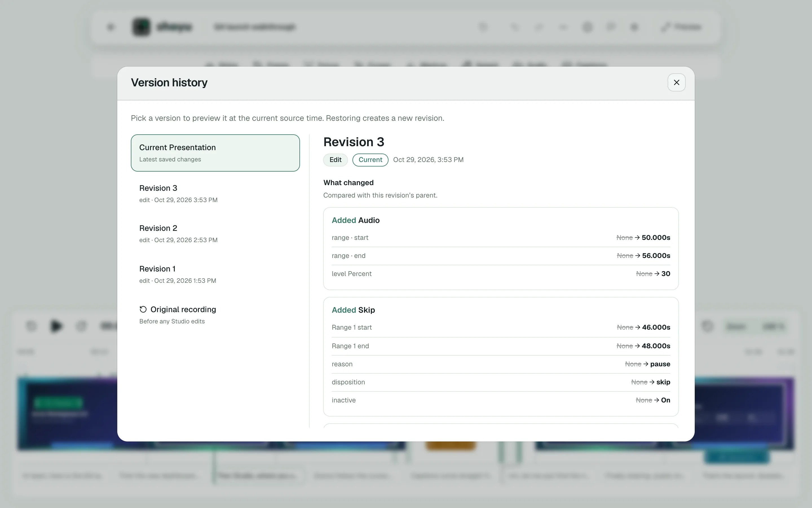Click the 50.000s range start value

656,238
